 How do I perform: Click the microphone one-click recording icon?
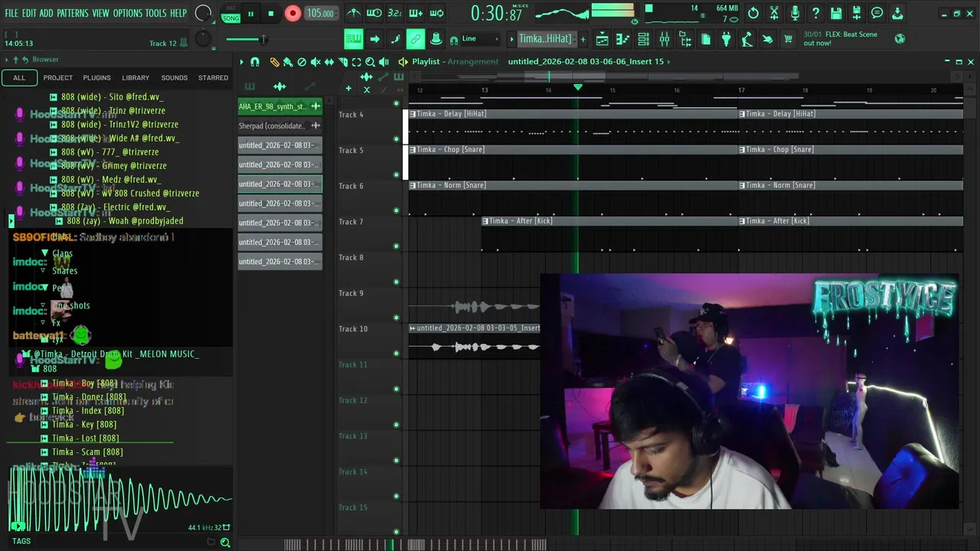click(x=795, y=13)
